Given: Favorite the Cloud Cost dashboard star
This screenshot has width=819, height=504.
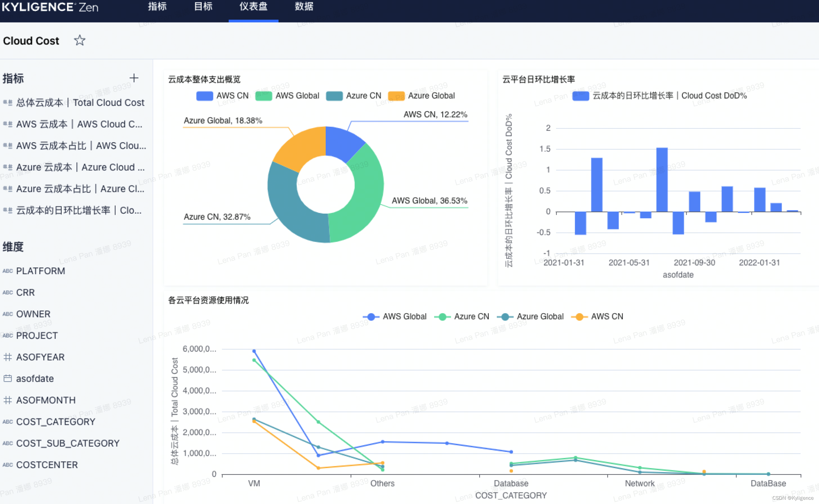Looking at the screenshot, I should 80,40.
